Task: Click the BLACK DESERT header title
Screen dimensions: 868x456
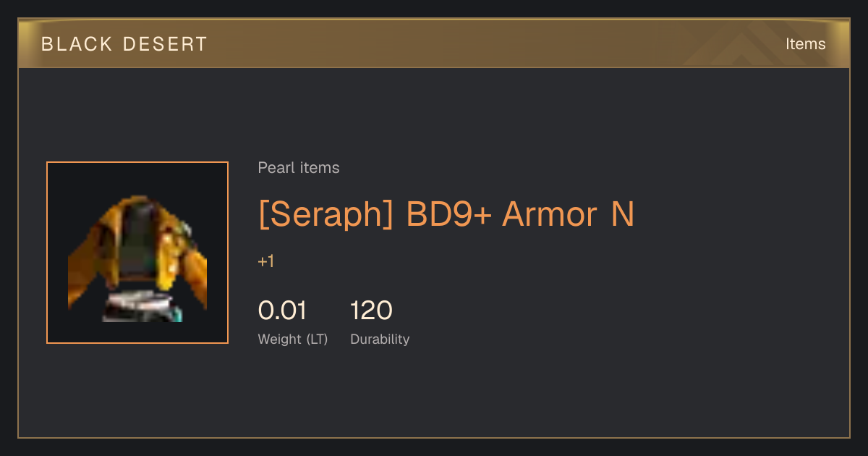Action: click(124, 44)
